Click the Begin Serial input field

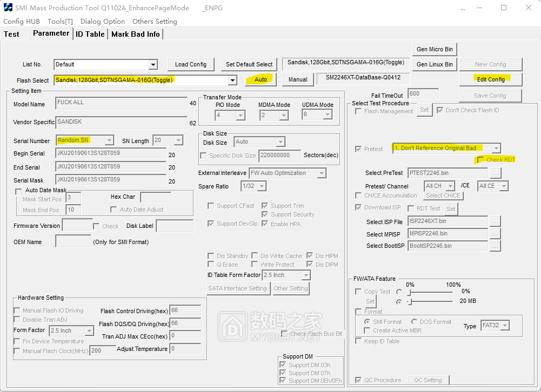pos(111,153)
